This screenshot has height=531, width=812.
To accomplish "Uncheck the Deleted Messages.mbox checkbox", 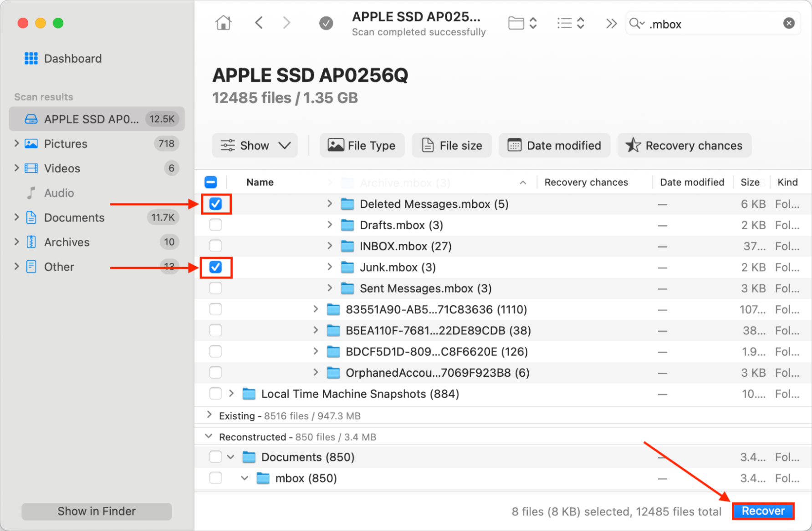I will tap(215, 204).
